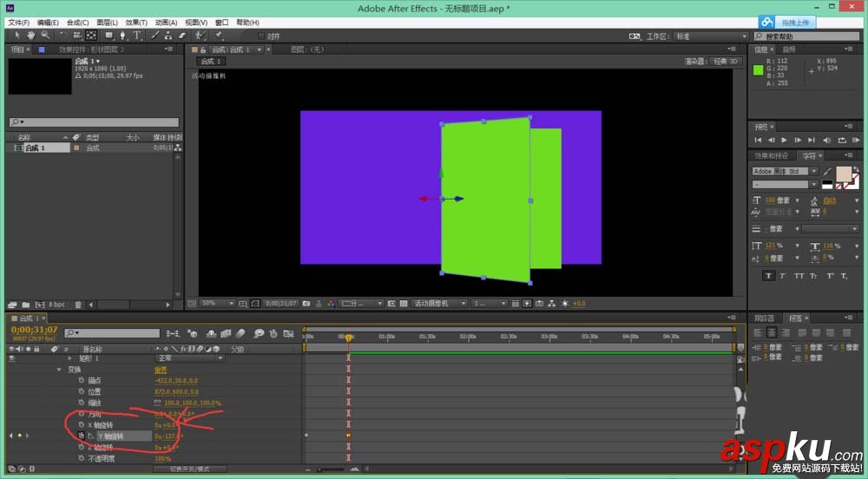The width and height of the screenshot is (868, 479).
Task: Toggle faux bold T button in Character panel
Action: [768, 275]
